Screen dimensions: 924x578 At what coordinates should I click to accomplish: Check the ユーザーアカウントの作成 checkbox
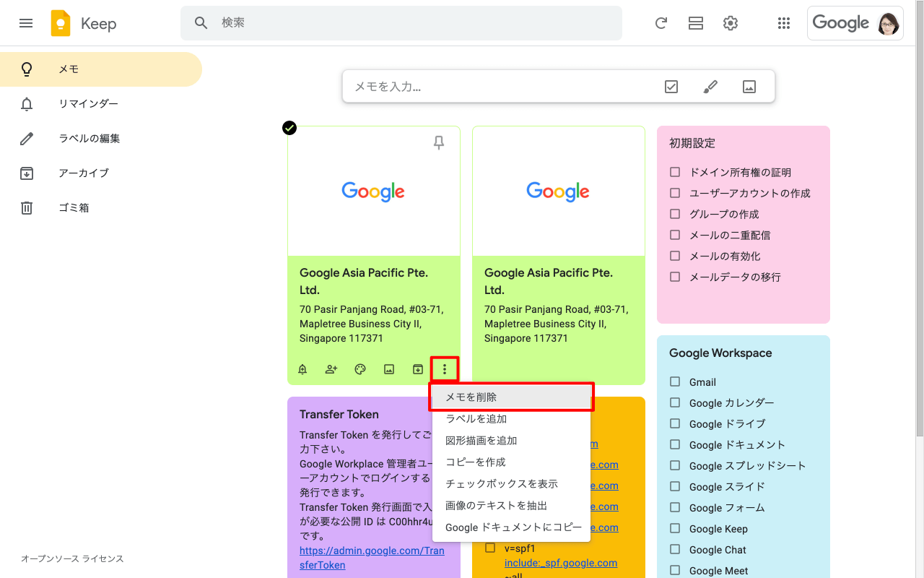click(675, 193)
